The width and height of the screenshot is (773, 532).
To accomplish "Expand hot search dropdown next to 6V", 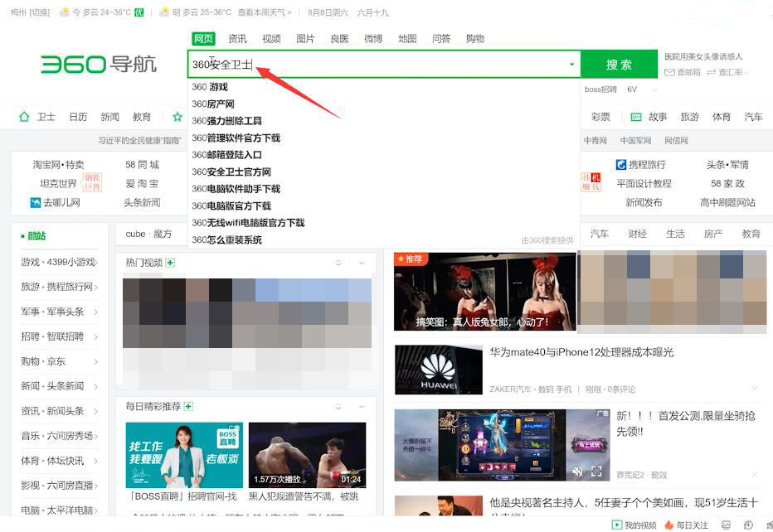I will point(654,89).
